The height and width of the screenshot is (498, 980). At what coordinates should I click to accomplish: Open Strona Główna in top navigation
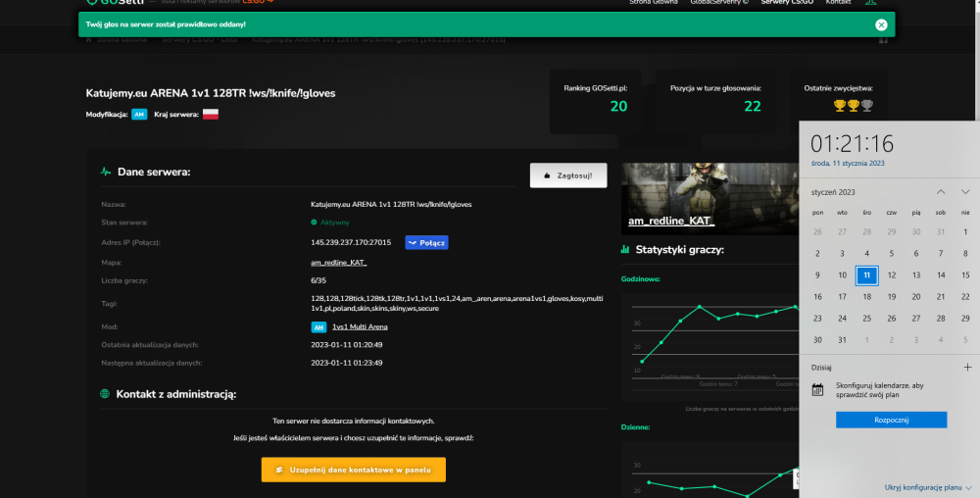tap(653, 3)
